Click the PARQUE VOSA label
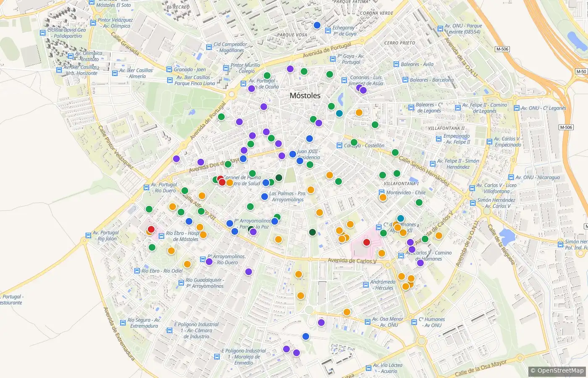This screenshot has width=588, height=378. [292, 35]
